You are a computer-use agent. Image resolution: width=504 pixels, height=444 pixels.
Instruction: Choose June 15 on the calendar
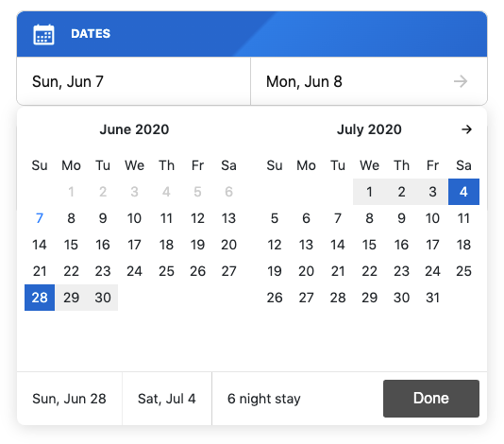pos(71,245)
